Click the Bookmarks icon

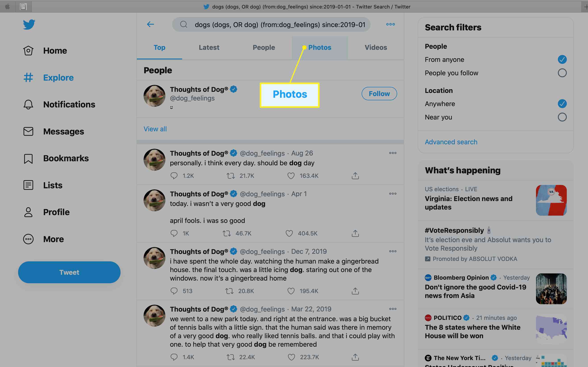[x=28, y=158]
